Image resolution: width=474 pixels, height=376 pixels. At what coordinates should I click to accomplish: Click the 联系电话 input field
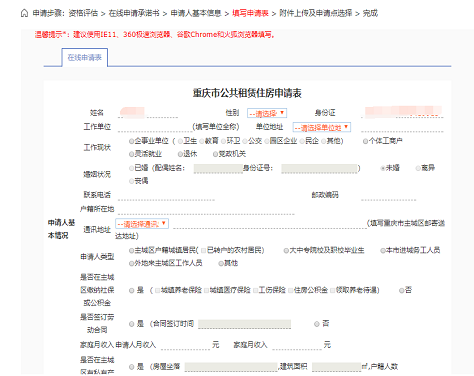click(x=166, y=196)
